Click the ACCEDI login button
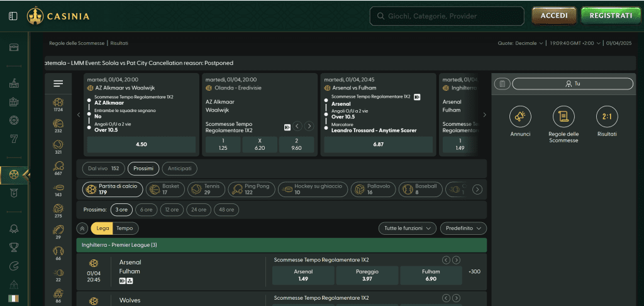Image resolution: width=644 pixels, height=306 pixels. [x=554, y=16]
